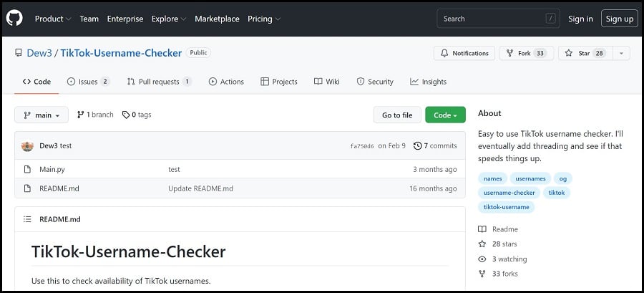Open the 'test' commit message for Main.py
644x293 pixels.
pyautogui.click(x=174, y=169)
